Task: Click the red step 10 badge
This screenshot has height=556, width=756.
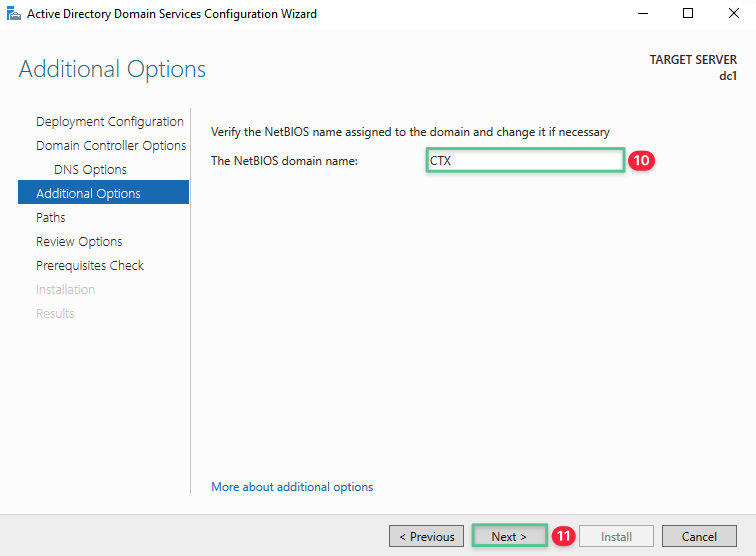Action: tap(641, 161)
